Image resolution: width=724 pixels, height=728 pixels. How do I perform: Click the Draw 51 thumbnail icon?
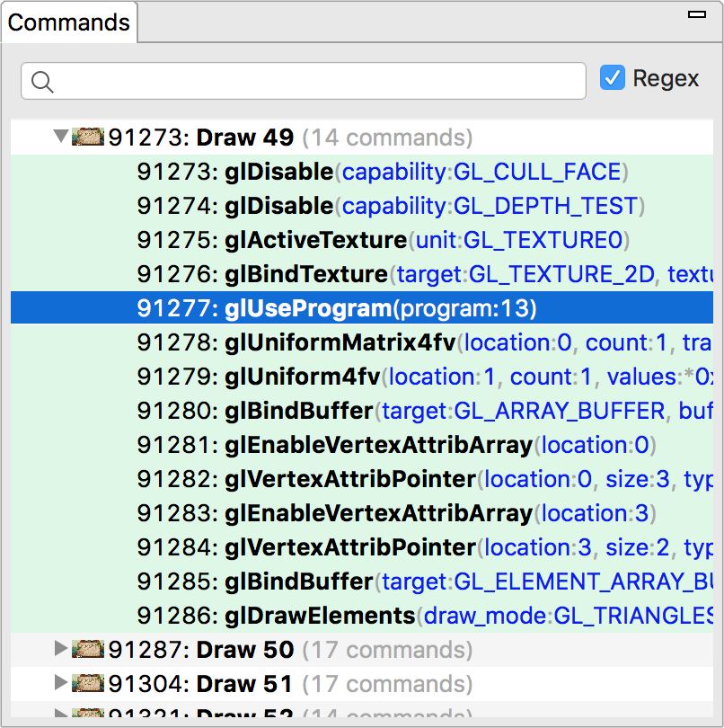pyautogui.click(x=88, y=683)
